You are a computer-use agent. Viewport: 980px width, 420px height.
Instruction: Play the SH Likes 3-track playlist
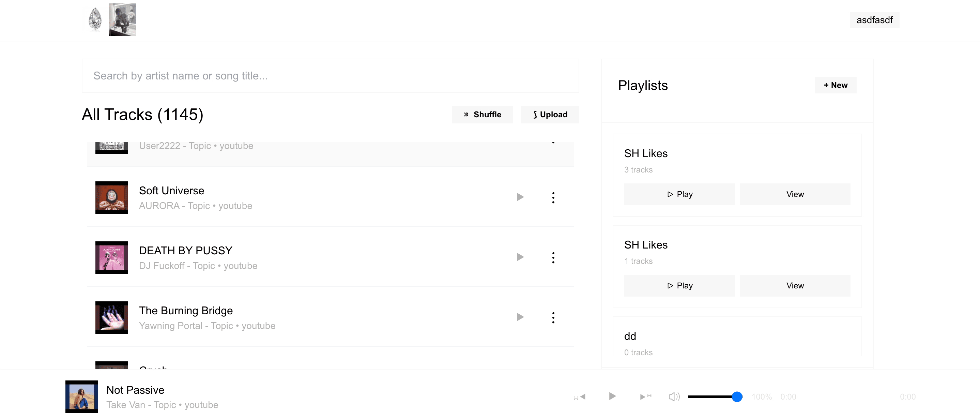tap(679, 195)
